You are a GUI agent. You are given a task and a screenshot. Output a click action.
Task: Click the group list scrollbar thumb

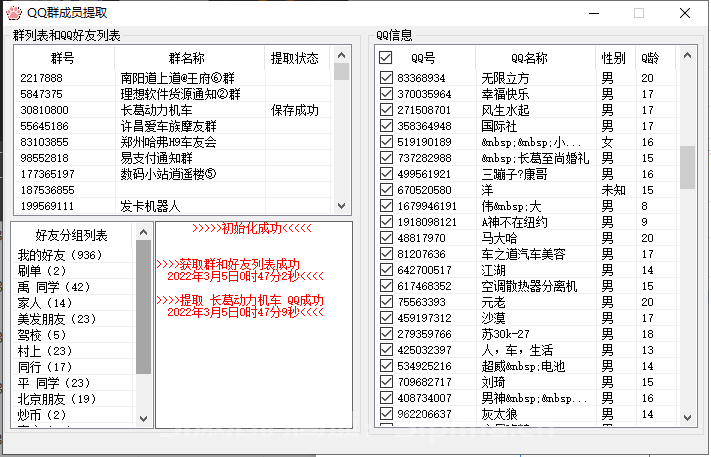pyautogui.click(x=342, y=72)
